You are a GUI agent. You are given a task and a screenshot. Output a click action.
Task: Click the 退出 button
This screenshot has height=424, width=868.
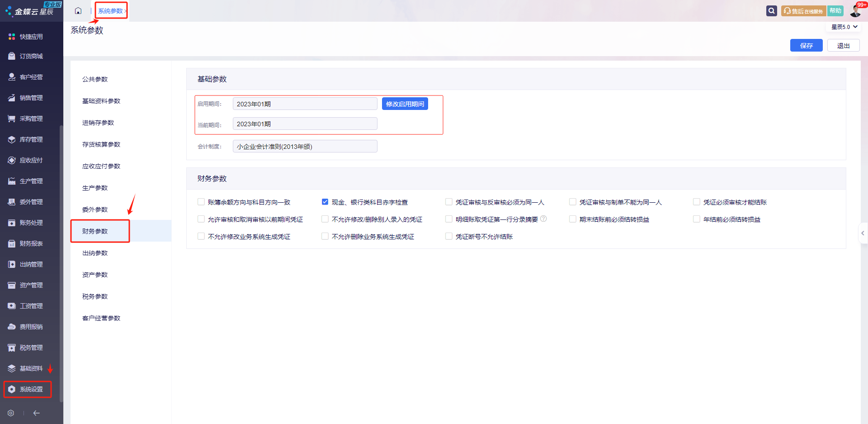coord(844,45)
